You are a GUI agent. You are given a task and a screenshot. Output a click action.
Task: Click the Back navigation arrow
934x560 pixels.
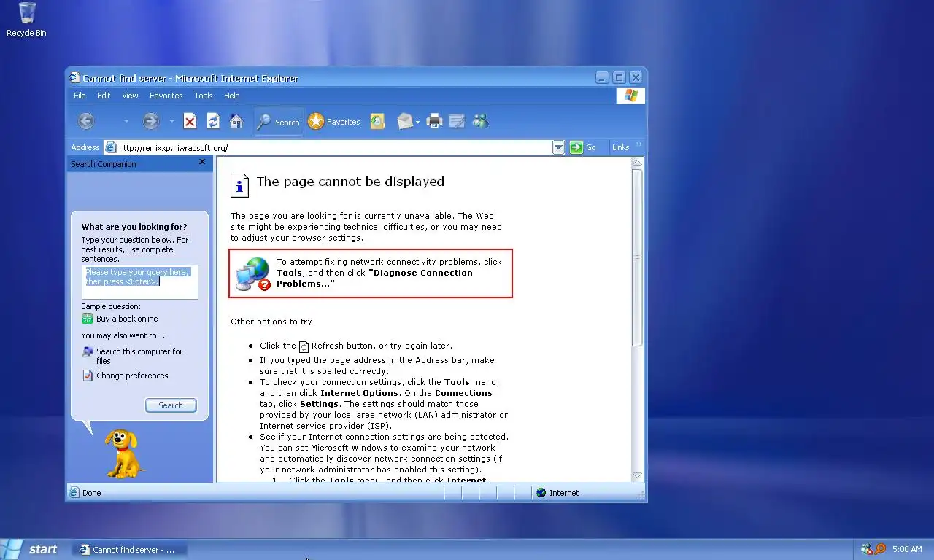click(86, 122)
